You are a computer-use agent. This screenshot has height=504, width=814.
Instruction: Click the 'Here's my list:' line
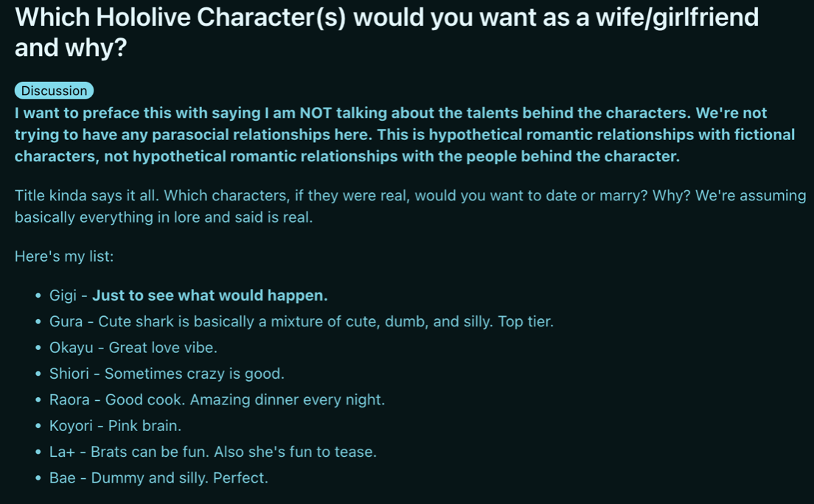(64, 256)
